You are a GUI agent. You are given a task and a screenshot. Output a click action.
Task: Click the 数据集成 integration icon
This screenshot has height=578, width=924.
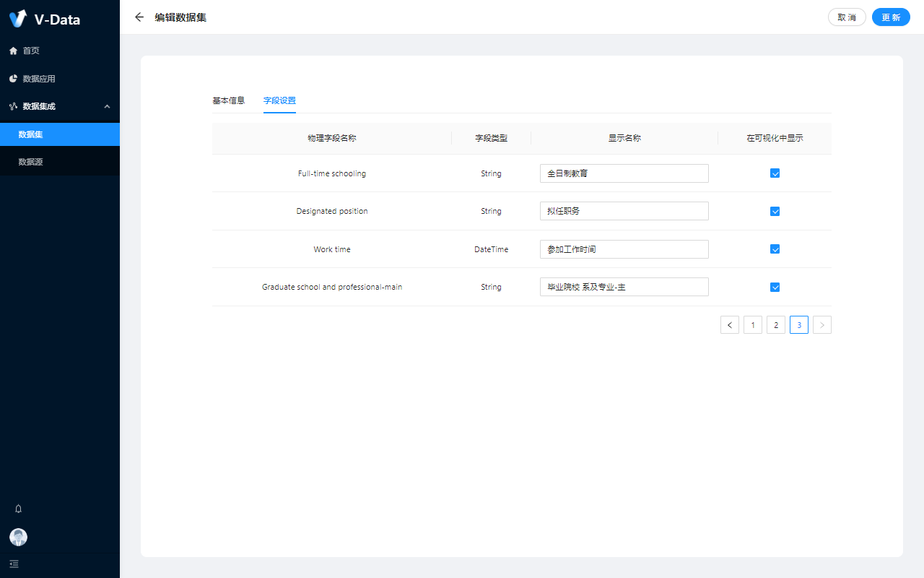click(13, 106)
